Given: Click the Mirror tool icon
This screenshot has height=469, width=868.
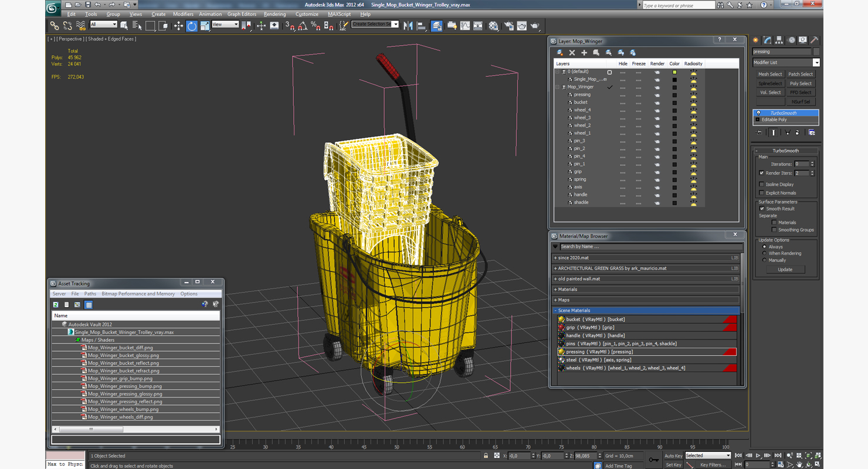Looking at the screenshot, I should pos(408,26).
